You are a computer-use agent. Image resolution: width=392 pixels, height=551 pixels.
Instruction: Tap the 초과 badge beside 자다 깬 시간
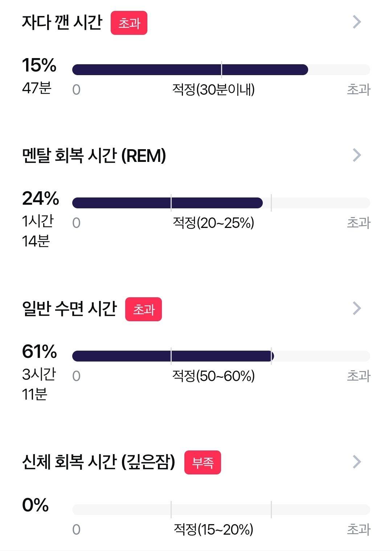click(x=129, y=23)
